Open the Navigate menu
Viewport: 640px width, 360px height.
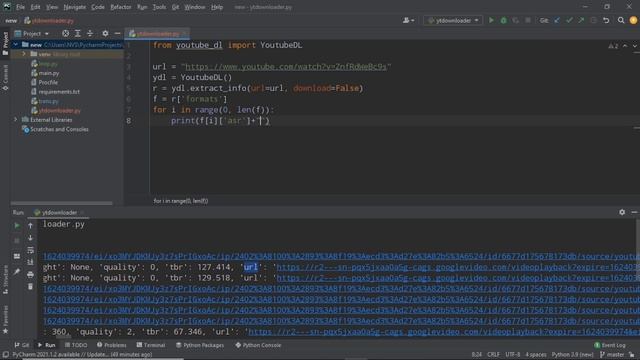point(75,7)
